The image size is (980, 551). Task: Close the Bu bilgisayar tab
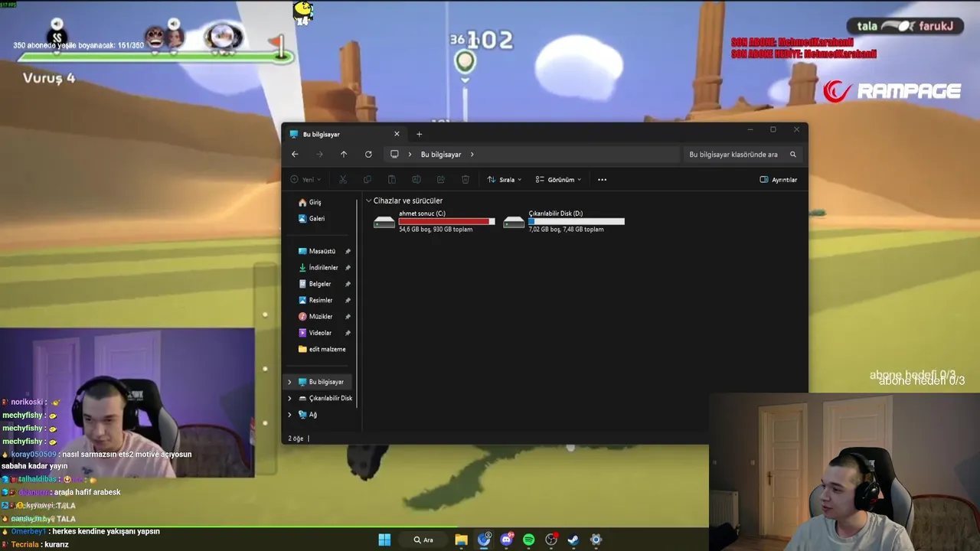[397, 134]
